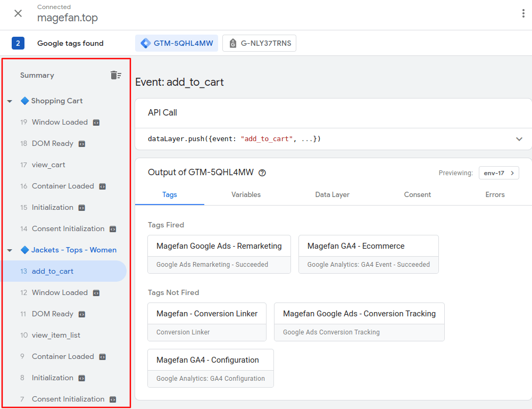Collapse the Jackets - Tops - Women group

[x=10, y=250]
